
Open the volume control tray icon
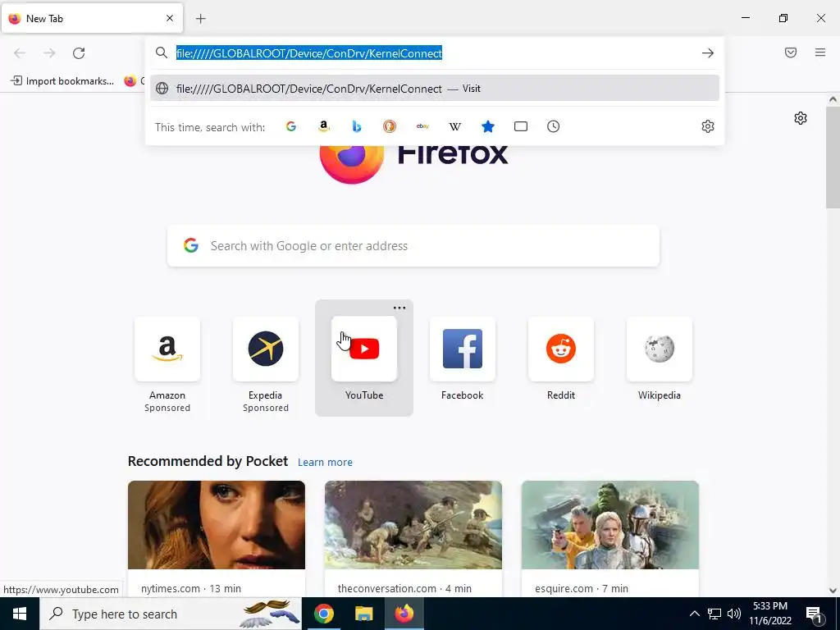[734, 614]
